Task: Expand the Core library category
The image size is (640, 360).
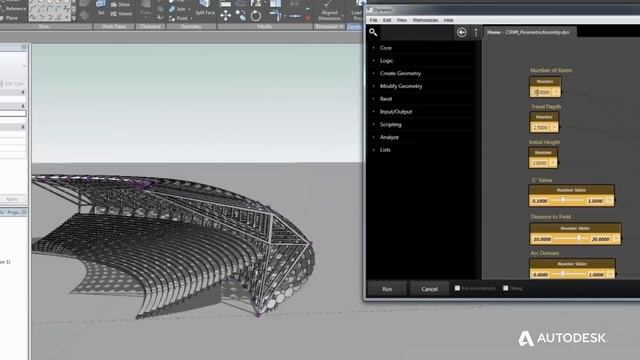Action: pyautogui.click(x=385, y=48)
